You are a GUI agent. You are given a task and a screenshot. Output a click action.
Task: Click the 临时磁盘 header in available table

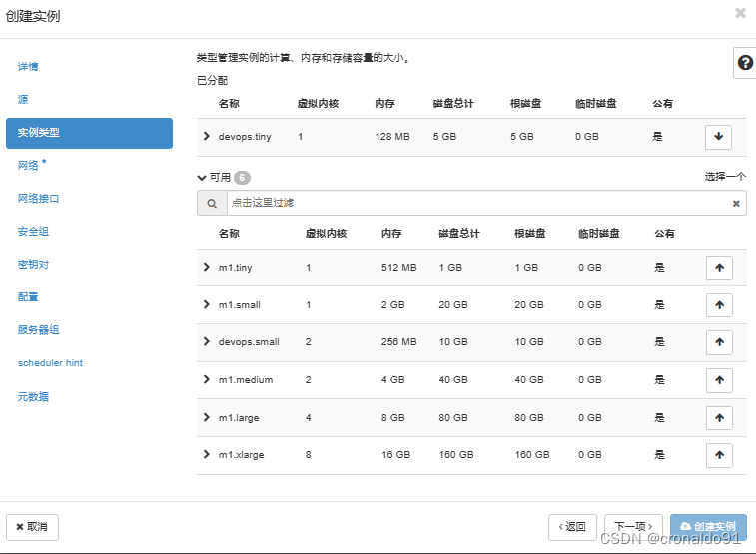tap(599, 234)
